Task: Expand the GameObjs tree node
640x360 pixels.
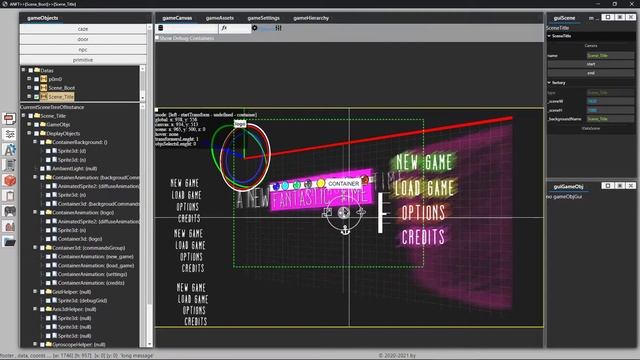Action: coord(29,124)
